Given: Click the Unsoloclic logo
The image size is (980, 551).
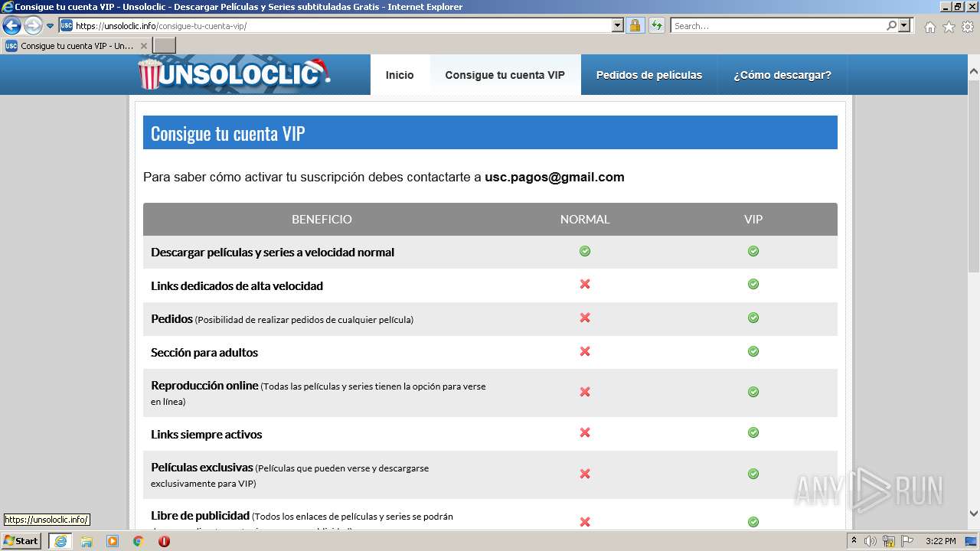Looking at the screenshot, I should tap(234, 74).
